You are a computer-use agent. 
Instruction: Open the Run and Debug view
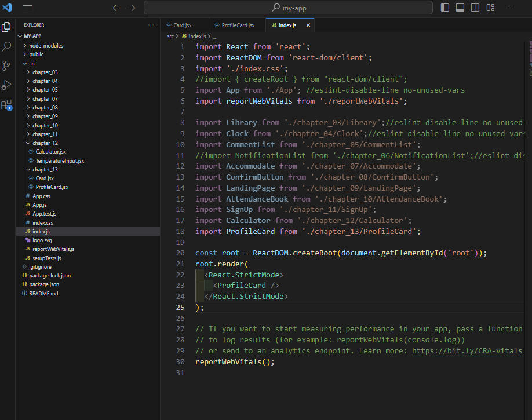tap(7, 85)
